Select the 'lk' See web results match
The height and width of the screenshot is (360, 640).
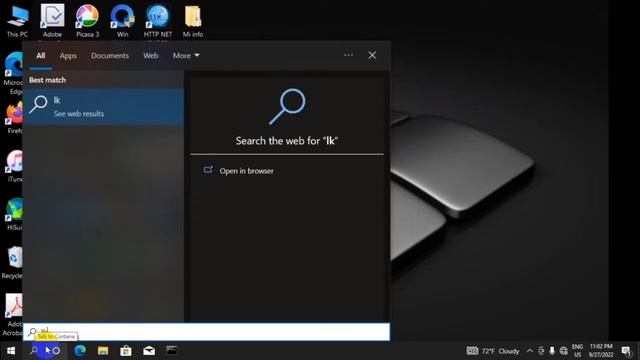pyautogui.click(x=103, y=107)
